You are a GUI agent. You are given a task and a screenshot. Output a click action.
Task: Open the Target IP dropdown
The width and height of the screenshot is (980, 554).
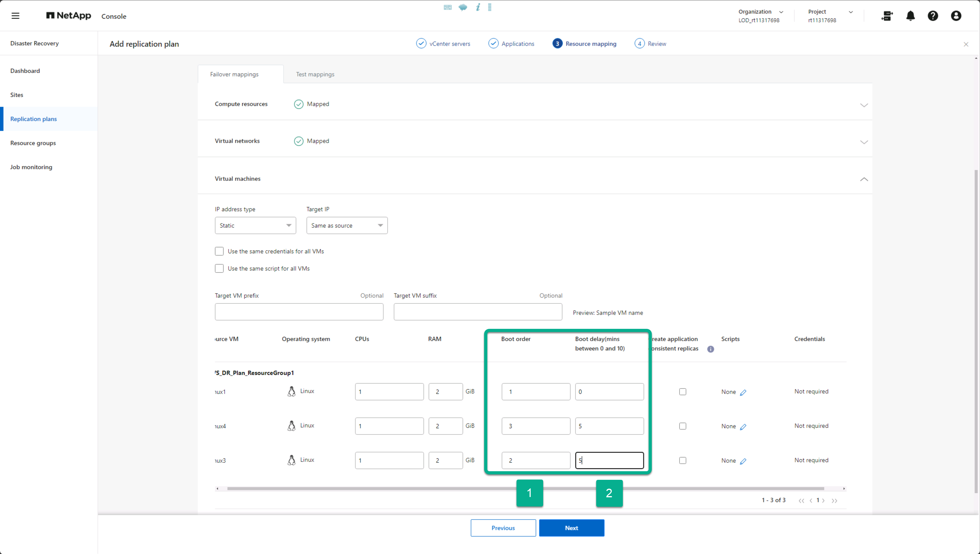[x=347, y=226]
